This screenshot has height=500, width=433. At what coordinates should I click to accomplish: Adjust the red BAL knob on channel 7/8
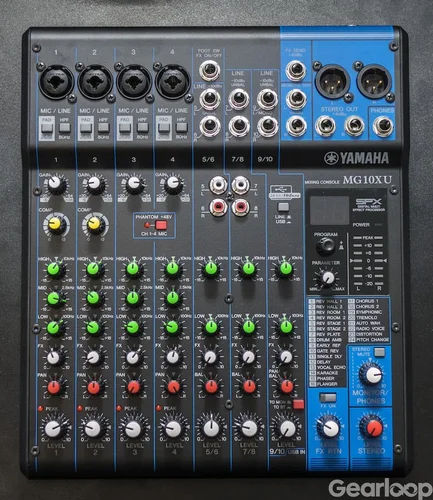249,387
